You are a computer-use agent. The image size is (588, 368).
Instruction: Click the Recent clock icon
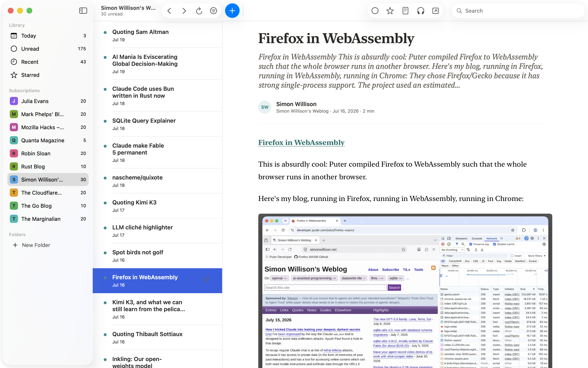coord(14,62)
